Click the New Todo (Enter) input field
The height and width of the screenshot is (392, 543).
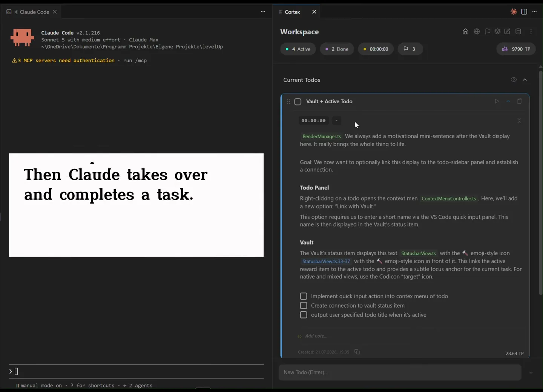400,372
